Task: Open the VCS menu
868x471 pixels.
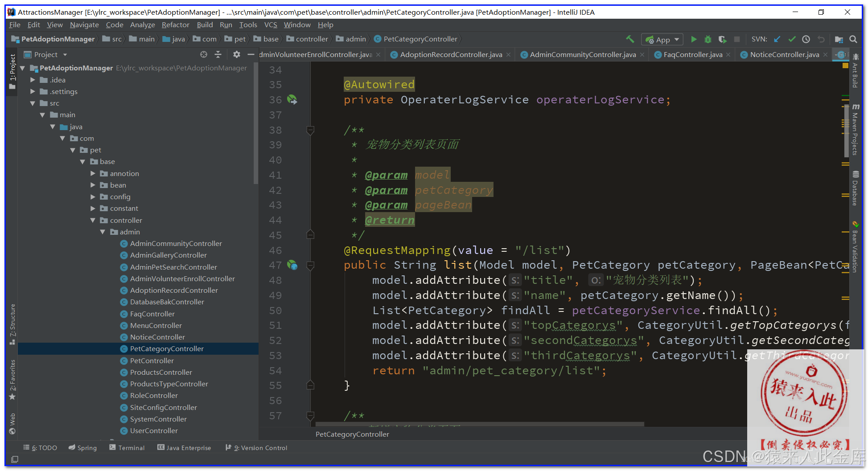Action: point(271,25)
